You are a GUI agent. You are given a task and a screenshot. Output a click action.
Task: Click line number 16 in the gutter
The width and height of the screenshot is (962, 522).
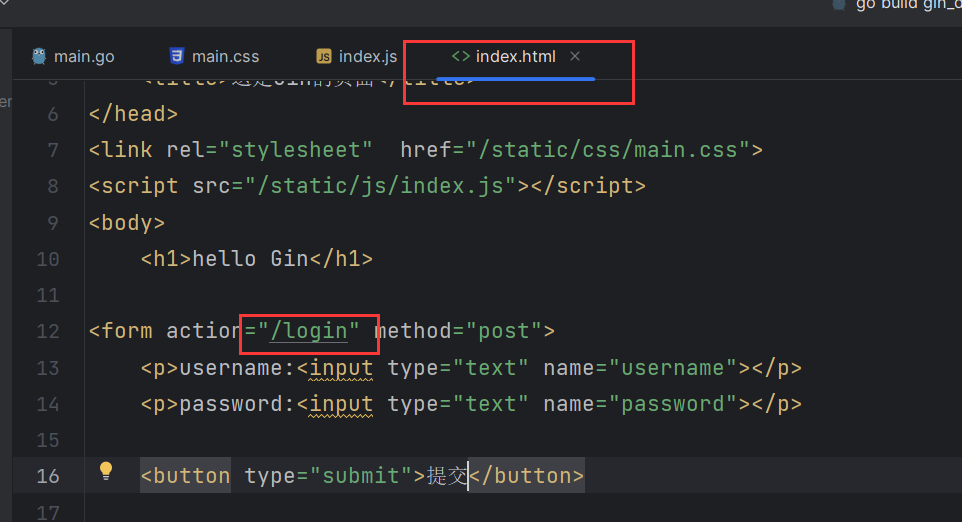click(48, 476)
